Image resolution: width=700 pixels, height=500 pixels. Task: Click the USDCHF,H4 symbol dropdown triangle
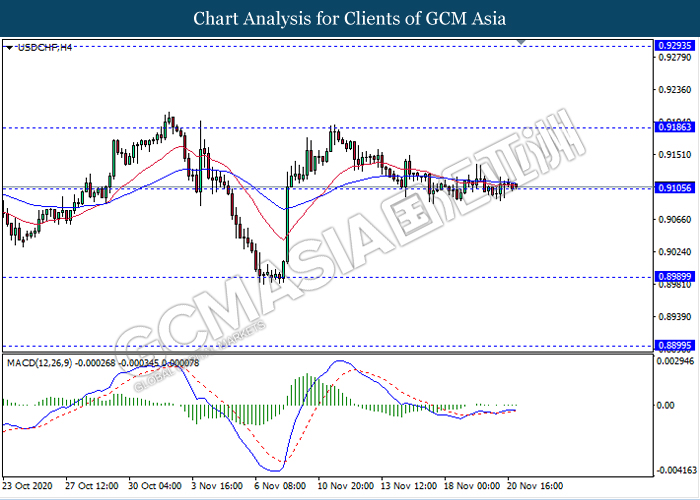pos(10,47)
